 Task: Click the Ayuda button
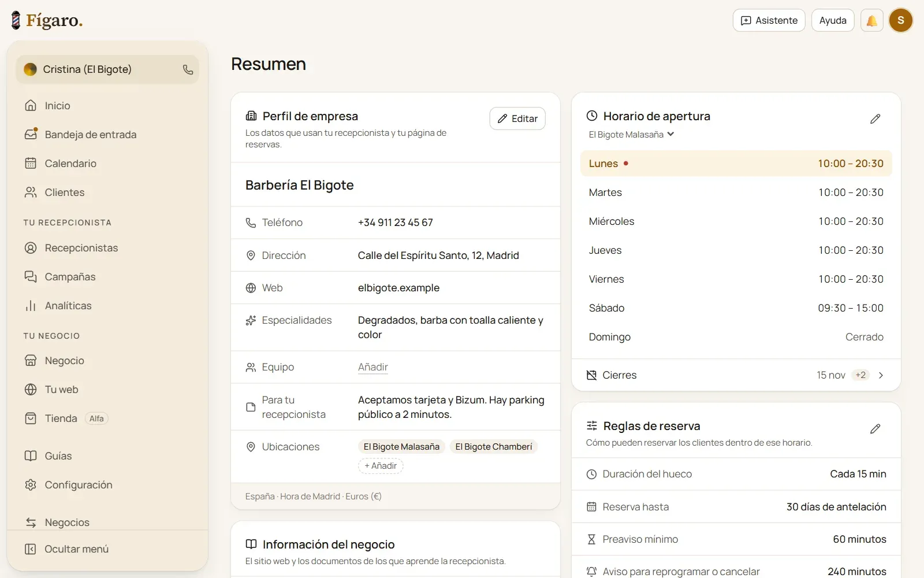(x=833, y=20)
